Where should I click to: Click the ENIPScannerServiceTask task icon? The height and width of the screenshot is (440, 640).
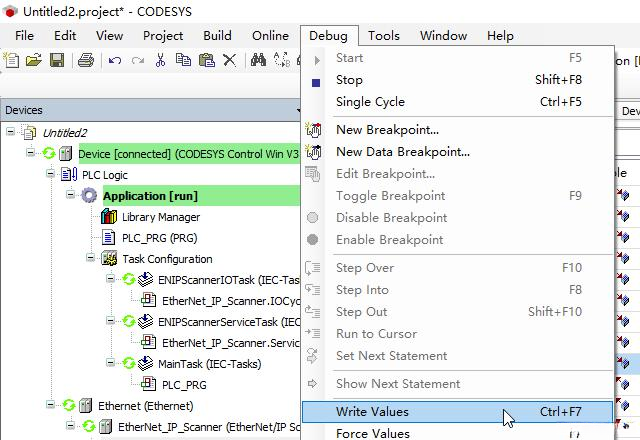[145, 321]
